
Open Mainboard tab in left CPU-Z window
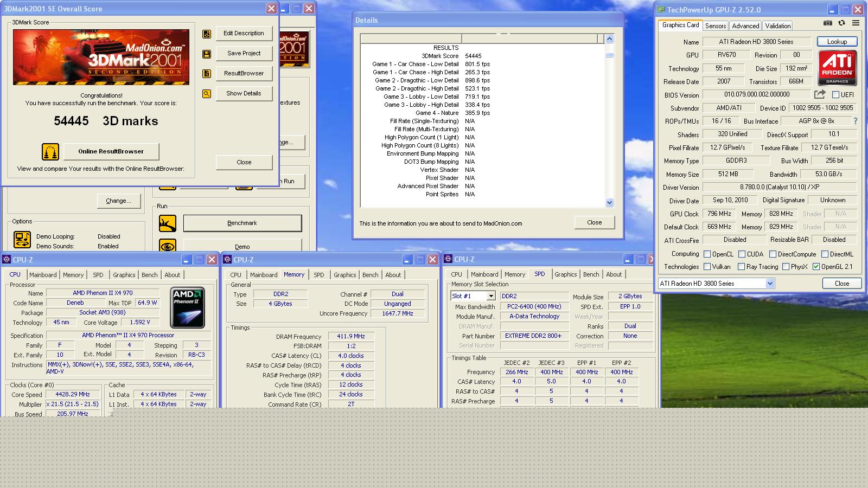tap(43, 275)
